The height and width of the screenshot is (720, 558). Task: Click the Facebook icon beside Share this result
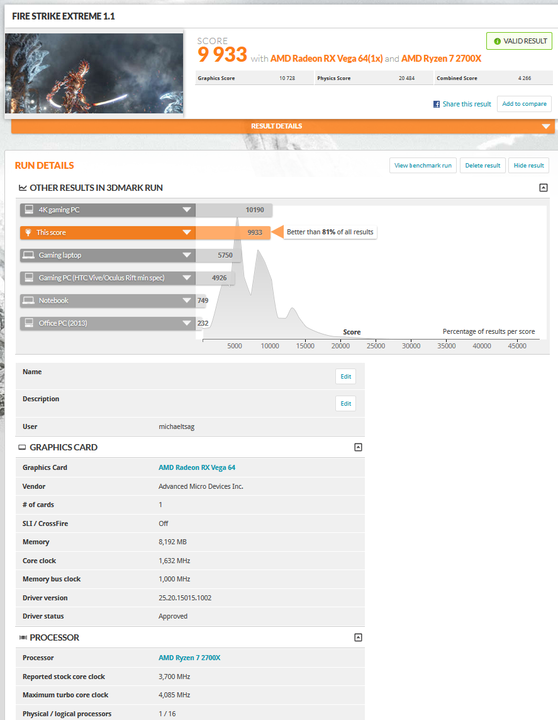point(436,104)
